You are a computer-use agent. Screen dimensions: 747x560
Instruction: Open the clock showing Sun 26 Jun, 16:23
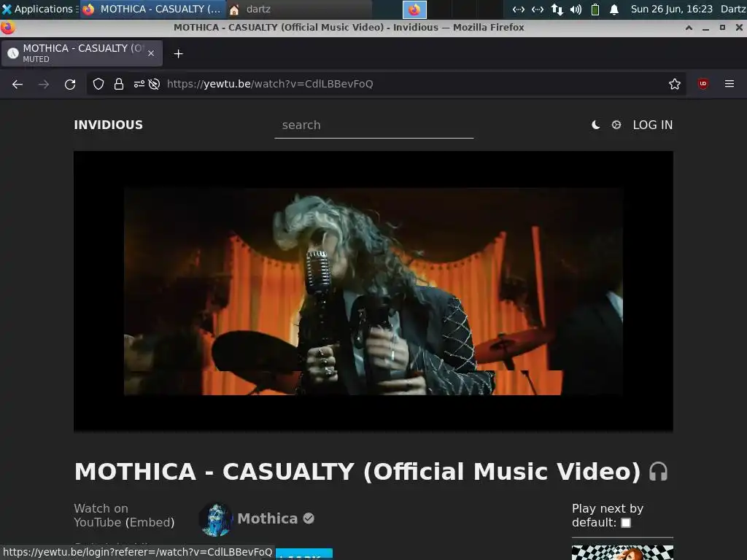coord(672,9)
